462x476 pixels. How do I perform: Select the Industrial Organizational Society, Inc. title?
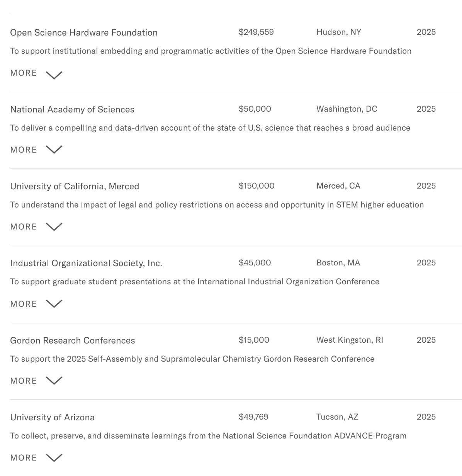[86, 263]
